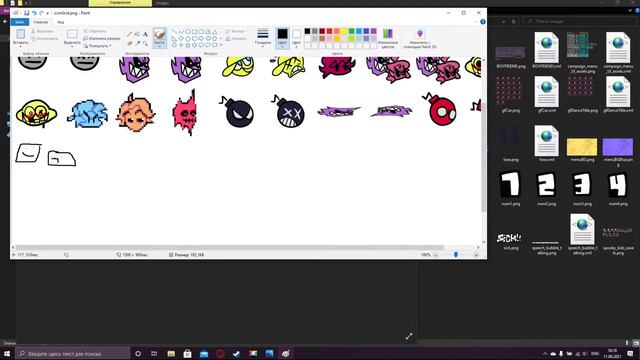Image resolution: width=640 pixels, height=360 pixels.
Task: Click the taskbar clock and date
Action: click(612, 353)
